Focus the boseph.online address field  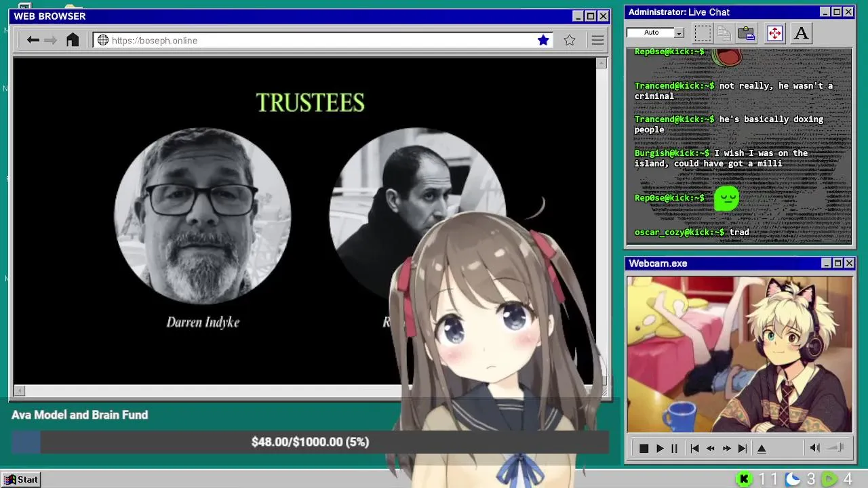(x=324, y=40)
